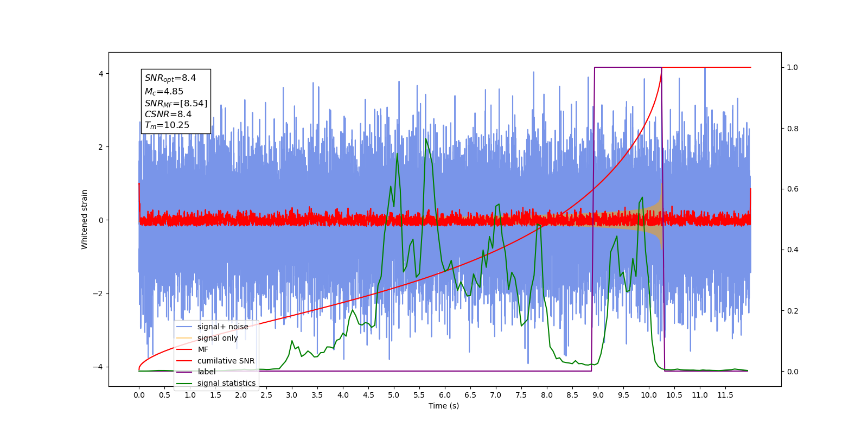The width and height of the screenshot is (868, 434).
Task: Click the Tm=10.25 annotation line
Action: [x=167, y=125]
